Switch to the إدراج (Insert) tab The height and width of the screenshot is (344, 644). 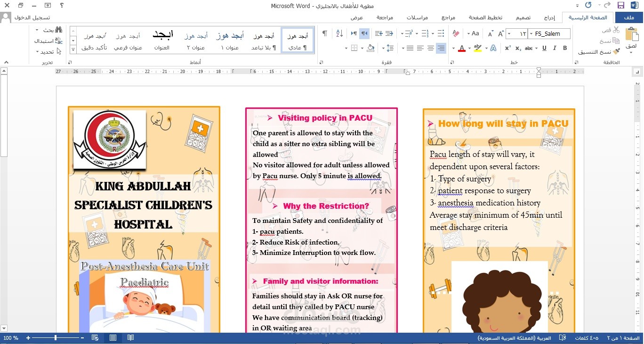[549, 17]
